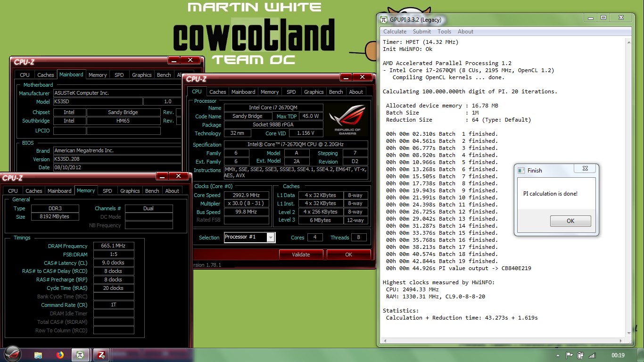Open the ROG Start menu orb
This screenshot has width=644, height=362.
(x=12, y=354)
